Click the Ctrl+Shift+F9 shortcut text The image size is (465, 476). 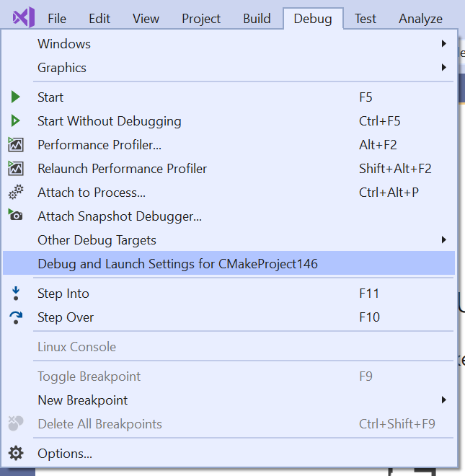397,424
